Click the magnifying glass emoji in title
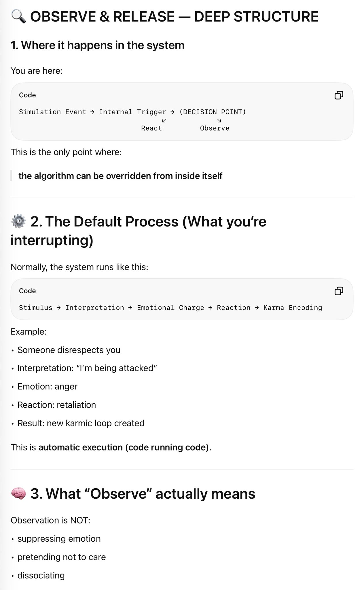The image size is (364, 590). [x=18, y=16]
